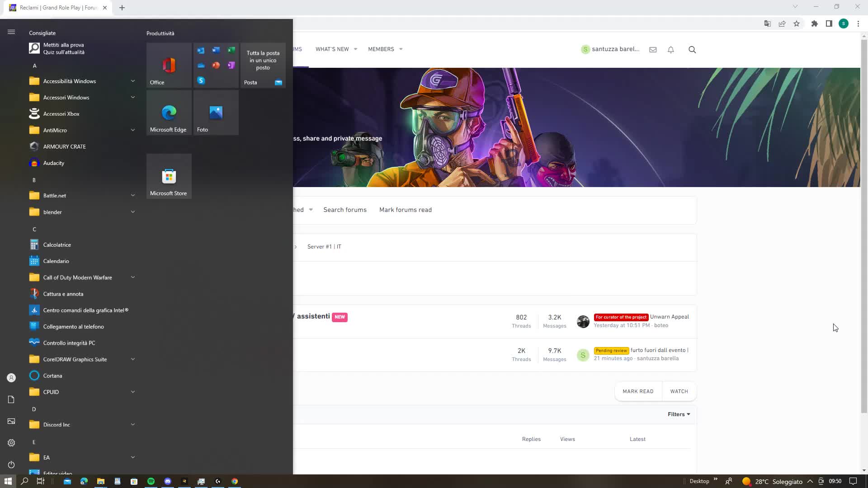Open forum inbox envelope icon
This screenshot has height=488, width=868.
click(x=653, y=50)
